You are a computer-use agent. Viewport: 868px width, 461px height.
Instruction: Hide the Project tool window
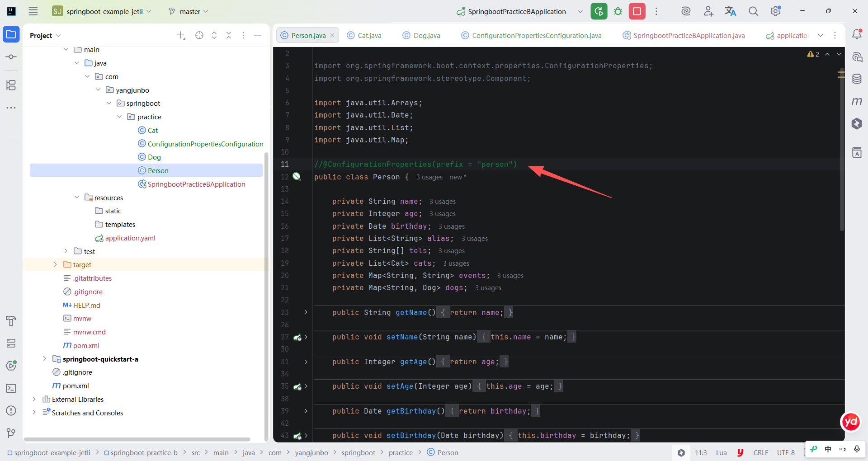[x=258, y=35]
